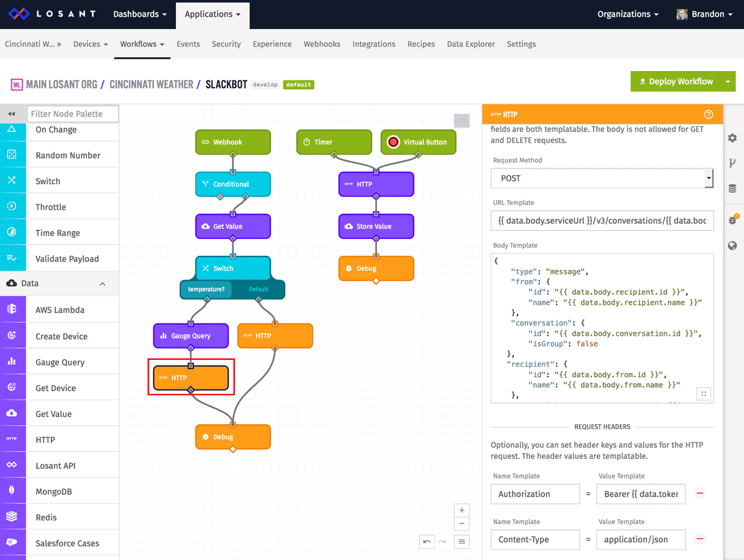Viewport: 744px width, 560px height.
Task: Zoom in on the workflow canvas
Action: 461,510
